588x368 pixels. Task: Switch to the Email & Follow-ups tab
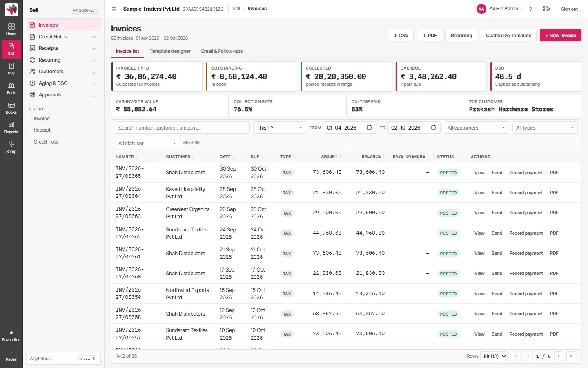222,51
